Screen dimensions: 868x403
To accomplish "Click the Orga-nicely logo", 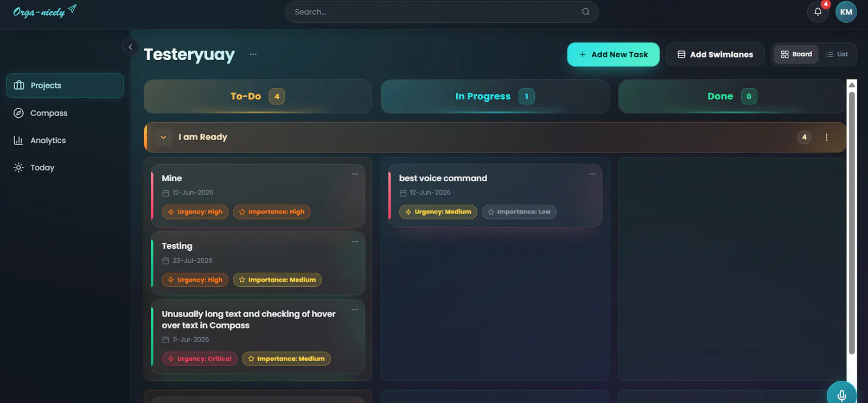I will pyautogui.click(x=44, y=11).
